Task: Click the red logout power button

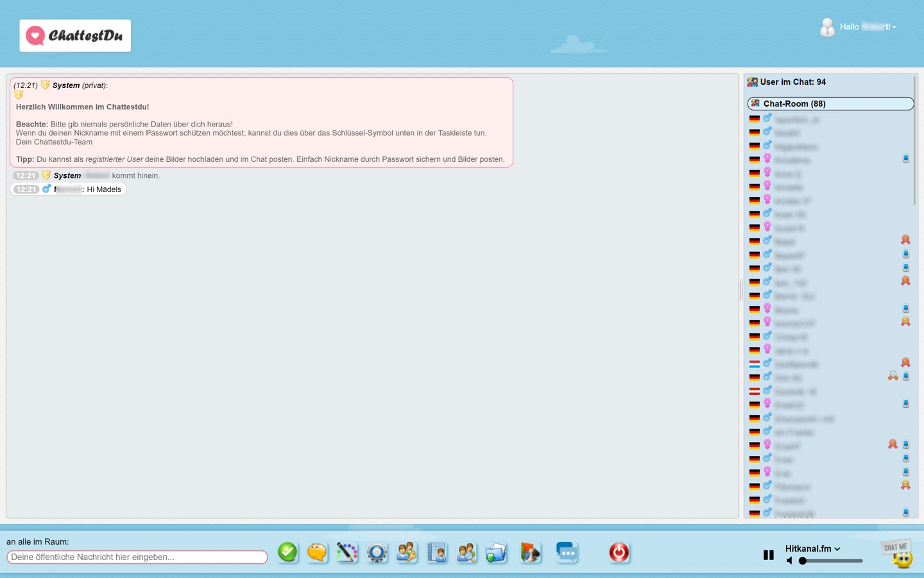Action: click(x=619, y=552)
